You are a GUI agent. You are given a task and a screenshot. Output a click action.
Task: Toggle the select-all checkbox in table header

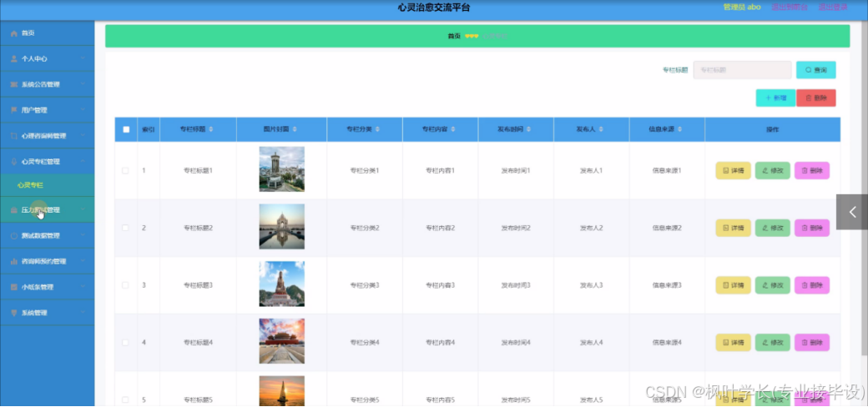[126, 129]
